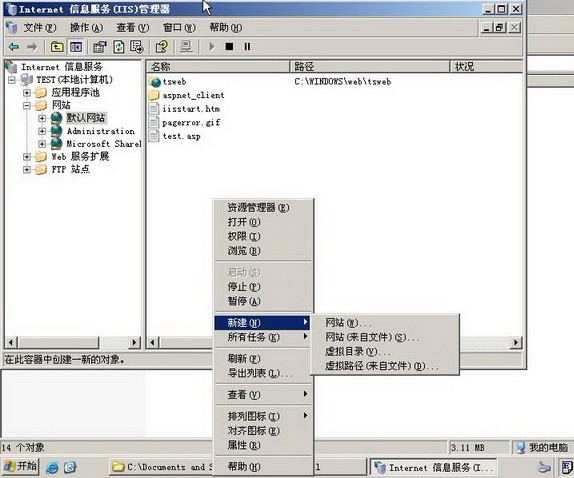Click the export list toolbar icon
The width and height of the screenshot is (574, 478).
tap(137, 47)
